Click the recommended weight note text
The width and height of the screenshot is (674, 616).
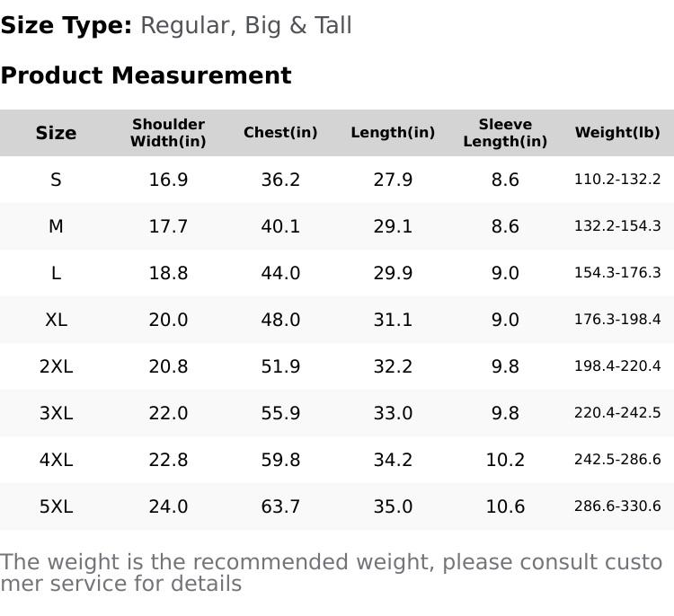[331, 572]
